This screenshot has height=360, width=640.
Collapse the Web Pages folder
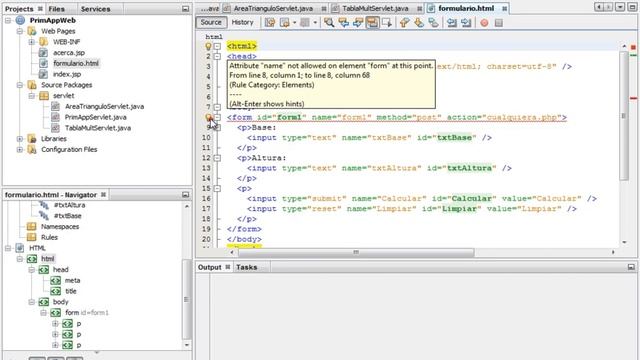[x=20, y=31]
